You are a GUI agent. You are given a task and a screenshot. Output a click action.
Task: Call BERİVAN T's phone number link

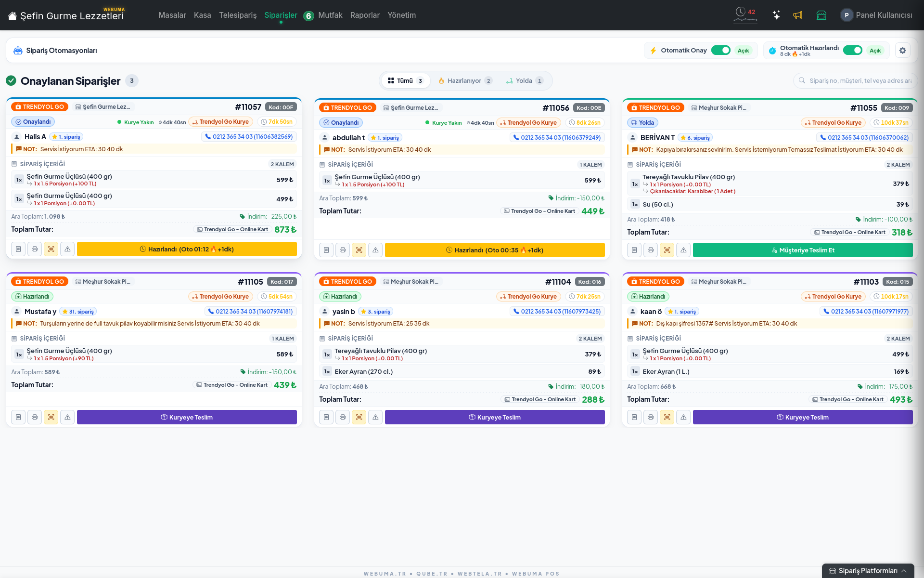point(865,138)
